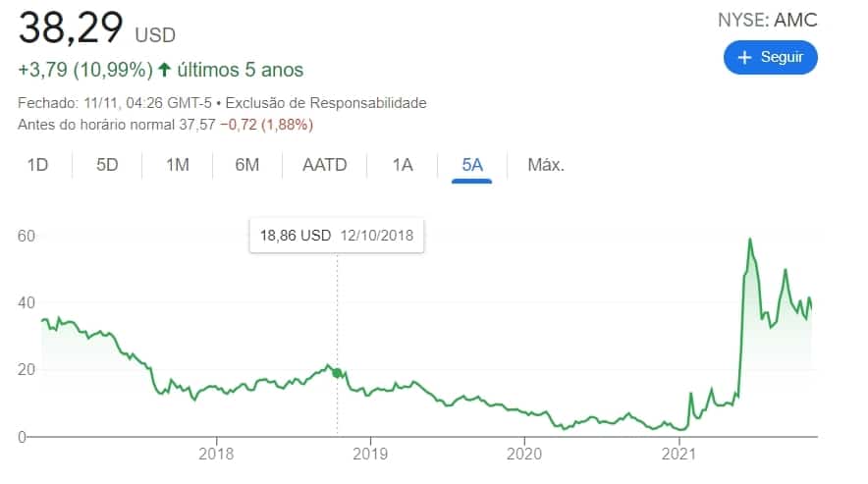The height and width of the screenshot is (484, 868).
Task: Open the 6M chart range
Action: 247,165
